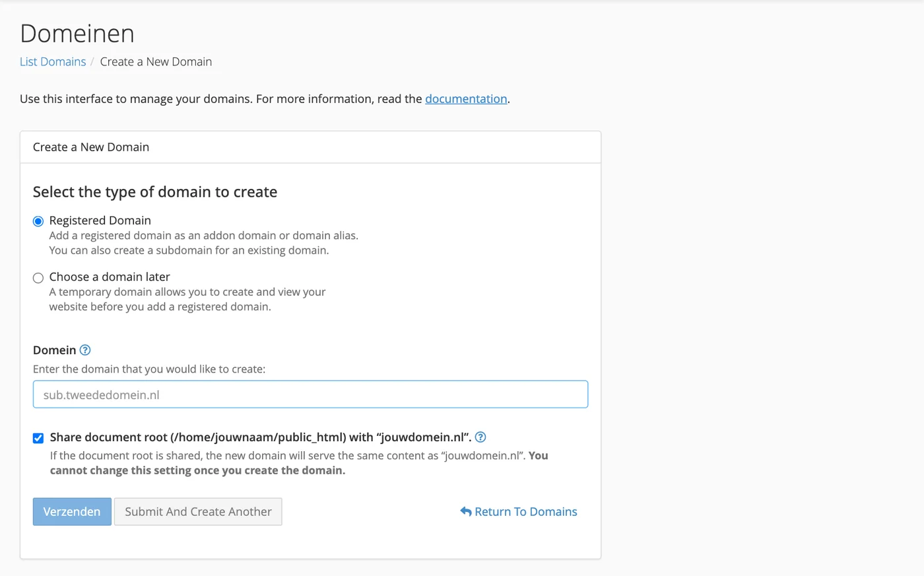The width and height of the screenshot is (924, 576).
Task: Click the reply arrow icon before Return To Domains
Action: point(465,511)
